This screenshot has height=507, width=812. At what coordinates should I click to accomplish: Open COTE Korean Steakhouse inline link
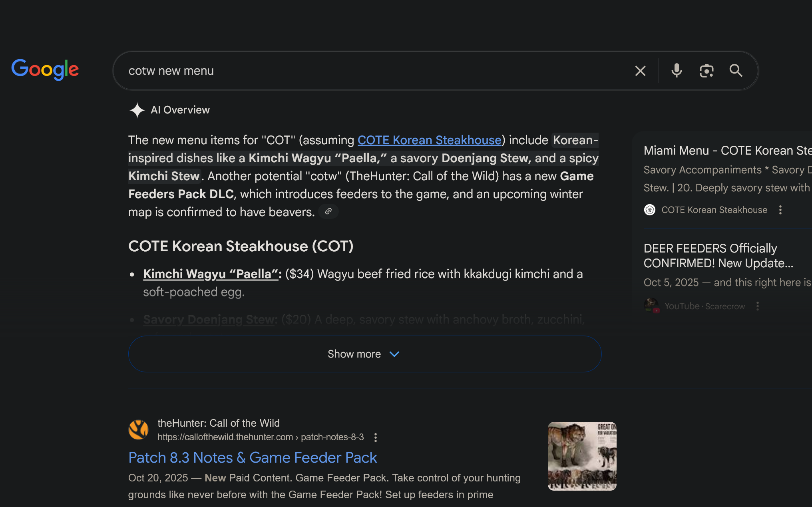(429, 140)
